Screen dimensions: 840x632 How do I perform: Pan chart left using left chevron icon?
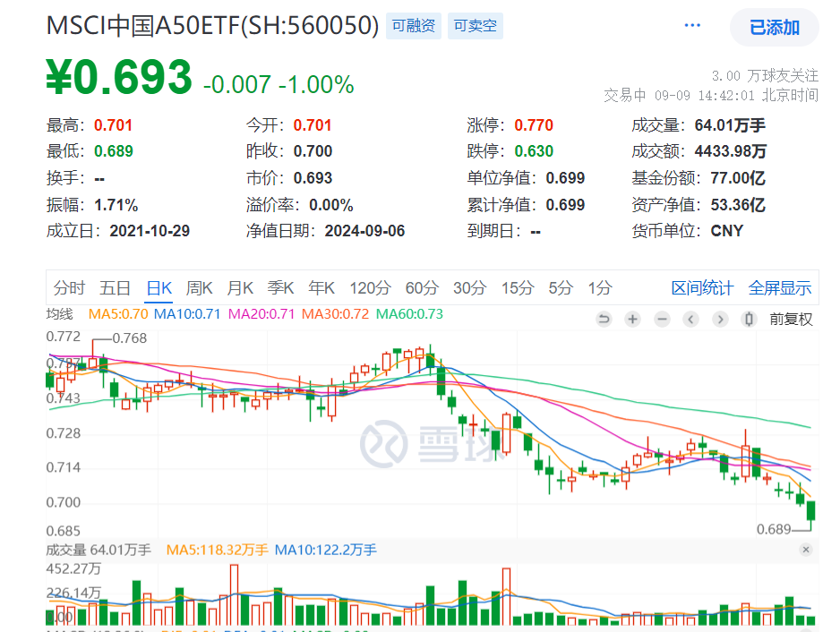click(690, 319)
